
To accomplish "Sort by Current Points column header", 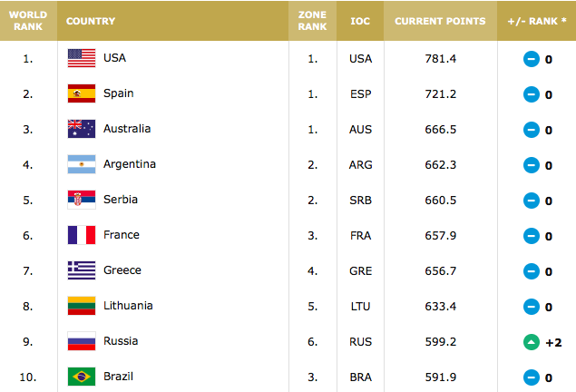I will 440,20.
